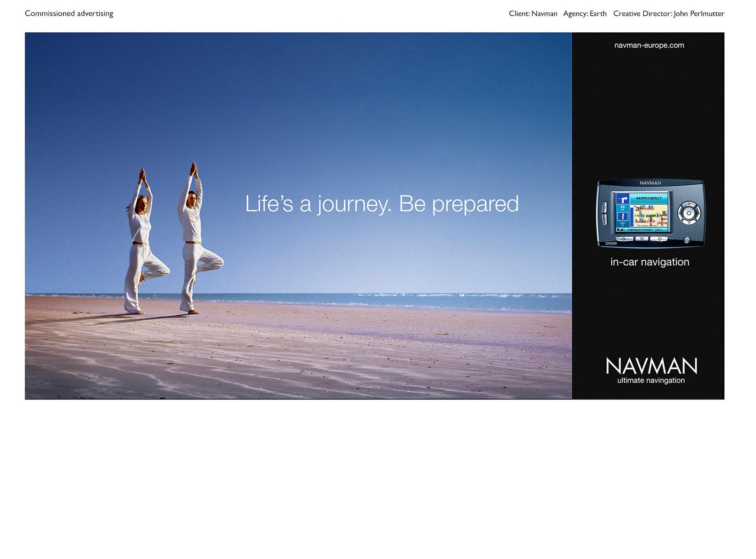Click the "Commissioned advertising" heading
The height and width of the screenshot is (559, 756).
[69, 13]
